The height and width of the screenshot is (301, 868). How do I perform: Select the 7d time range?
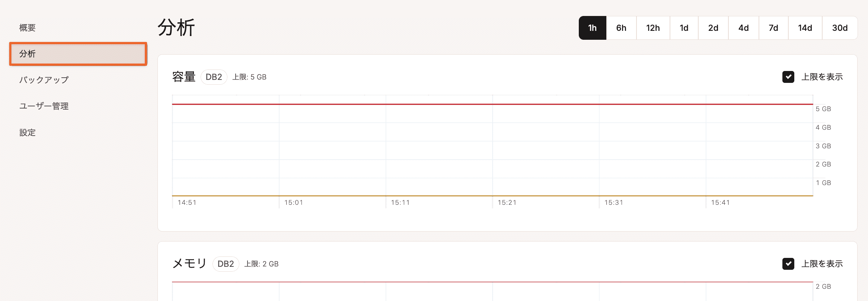point(773,28)
